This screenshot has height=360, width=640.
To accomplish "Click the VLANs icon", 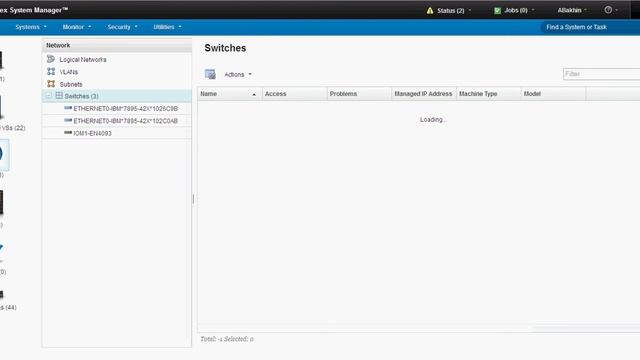I will point(51,71).
